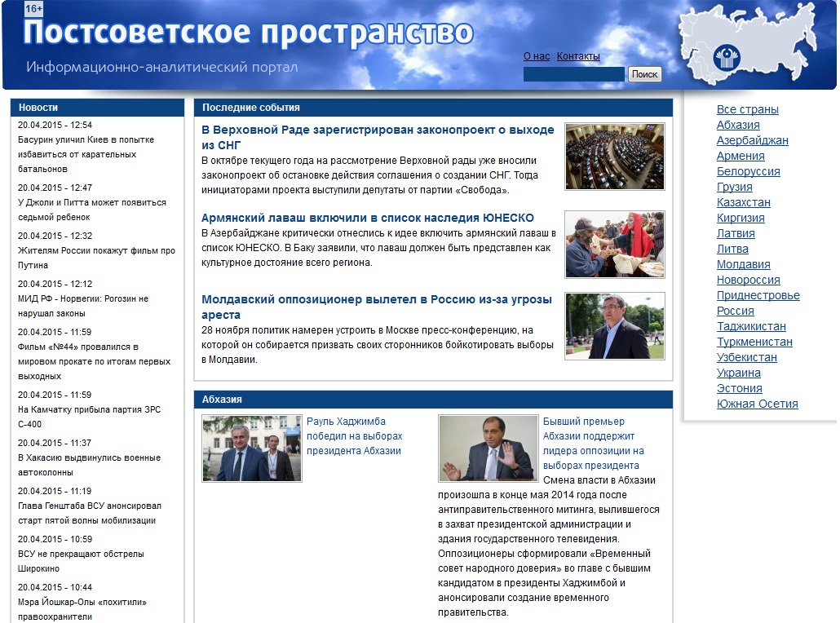Open the 'О нас' link
This screenshot has width=840, height=623.
(537, 55)
